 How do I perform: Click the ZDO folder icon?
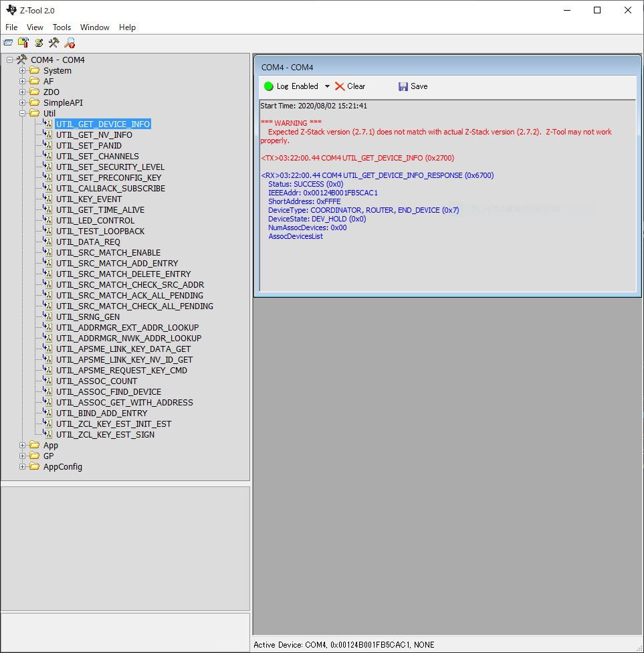click(x=35, y=92)
